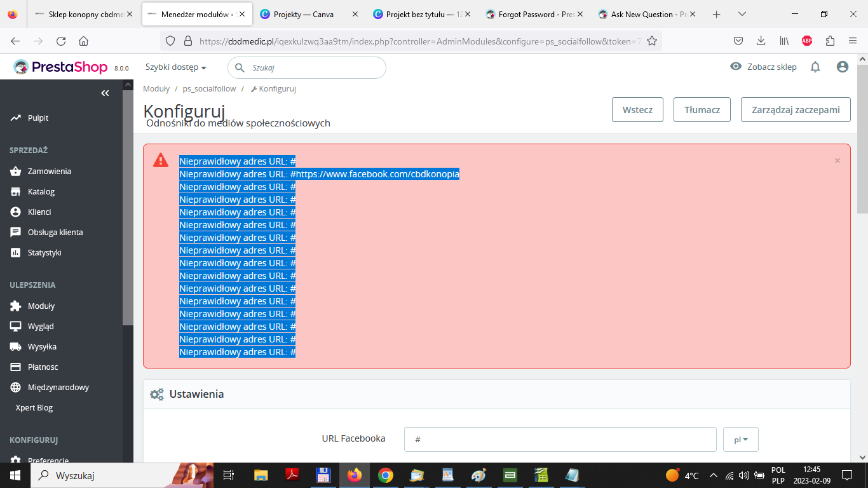Switch to the Projekt bez tytułu tab
The height and width of the screenshot is (488, 868).
(x=421, y=14)
